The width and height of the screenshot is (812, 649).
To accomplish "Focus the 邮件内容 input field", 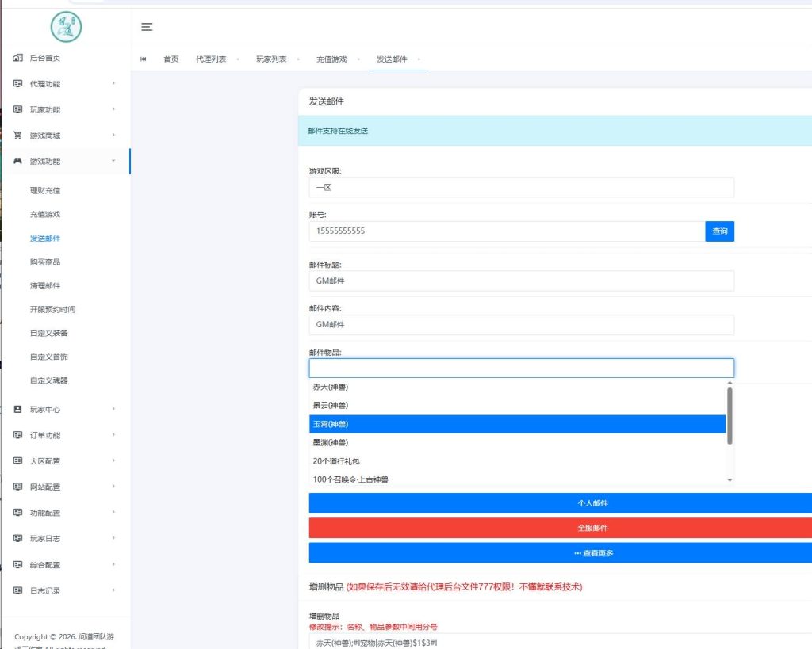I will pyautogui.click(x=522, y=325).
